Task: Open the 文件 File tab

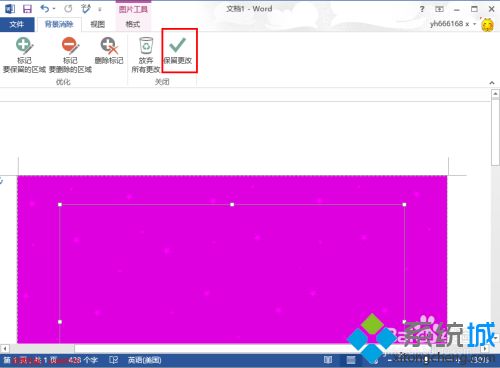Action: (17, 24)
